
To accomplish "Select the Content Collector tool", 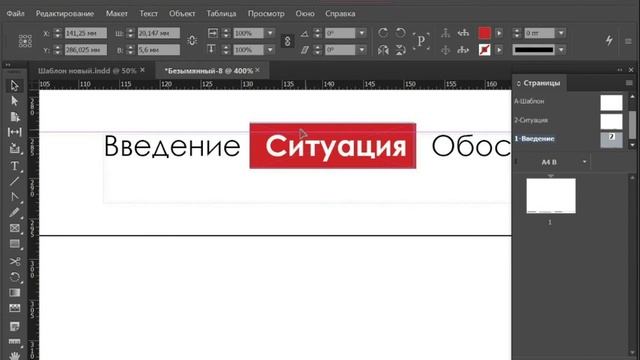I will click(14, 148).
